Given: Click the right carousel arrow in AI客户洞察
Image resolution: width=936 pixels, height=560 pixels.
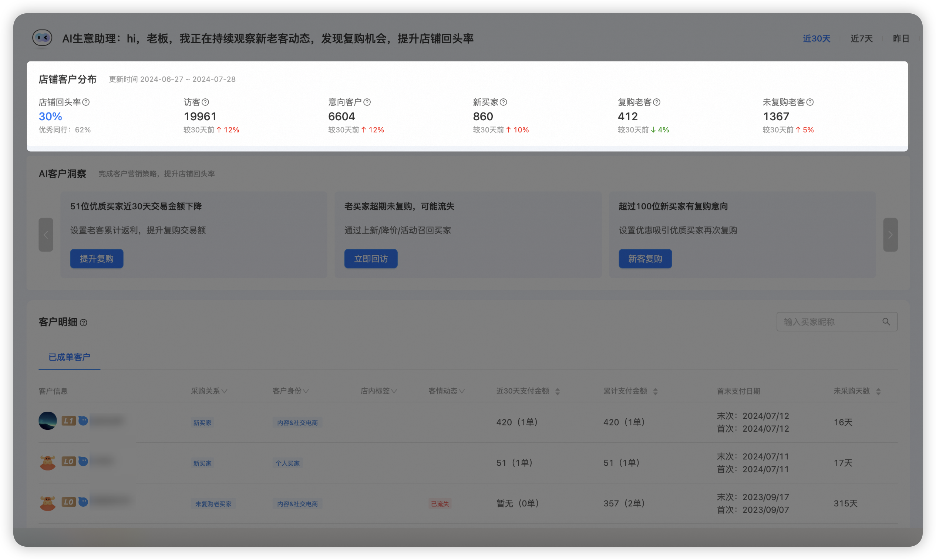Looking at the screenshot, I should click(x=890, y=235).
